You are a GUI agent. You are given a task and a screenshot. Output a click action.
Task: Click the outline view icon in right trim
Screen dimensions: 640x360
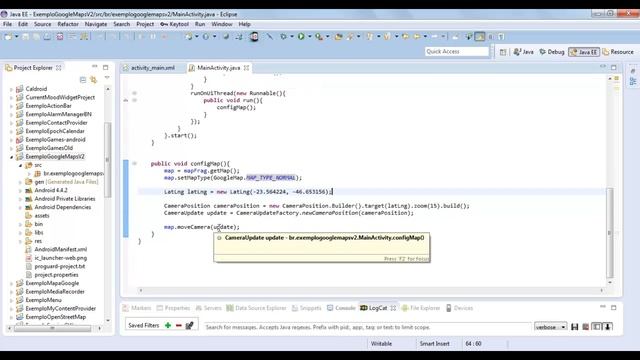click(x=633, y=81)
